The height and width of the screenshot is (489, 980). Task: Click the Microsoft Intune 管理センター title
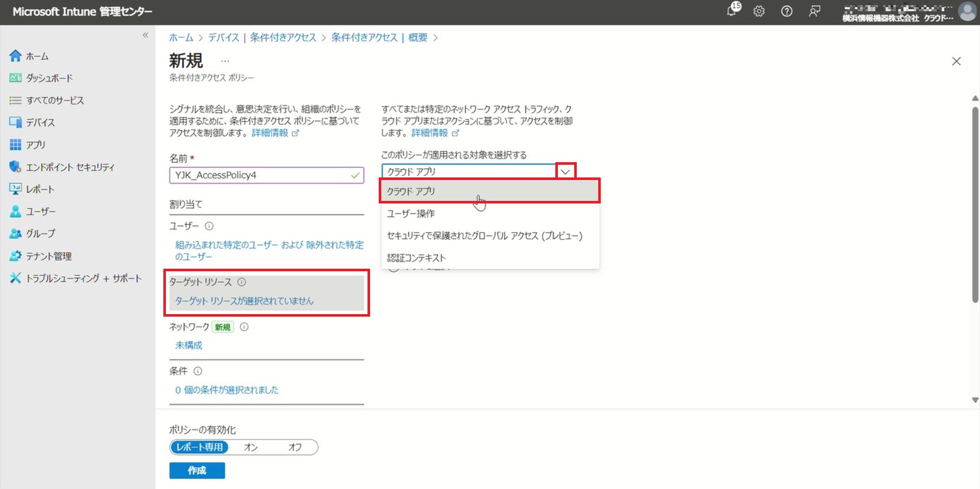coord(82,11)
